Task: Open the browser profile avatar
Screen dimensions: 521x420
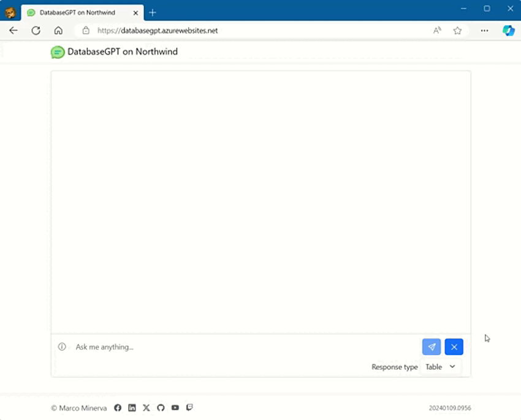Action: (x=10, y=13)
